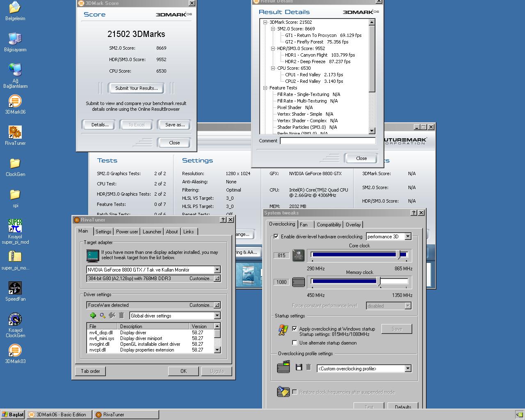Click the NVIDIA tray icon in the taskbar
This screenshot has height=420, width=525.
[x=519, y=414]
